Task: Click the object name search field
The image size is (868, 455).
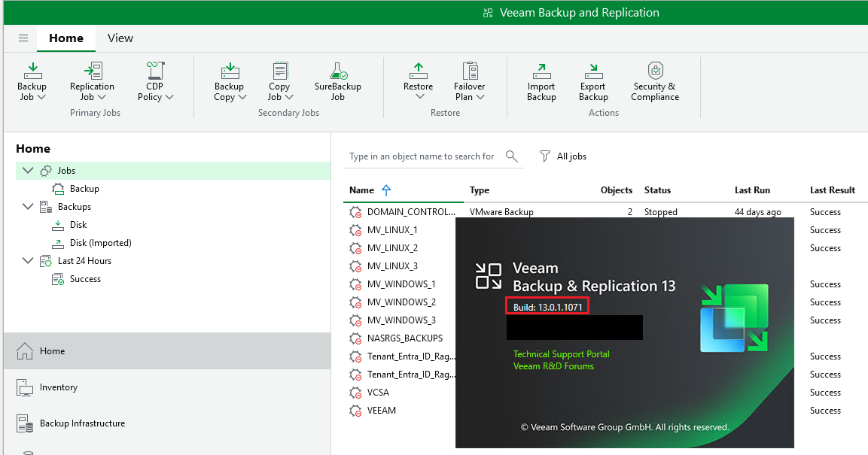Action: pyautogui.click(x=422, y=156)
